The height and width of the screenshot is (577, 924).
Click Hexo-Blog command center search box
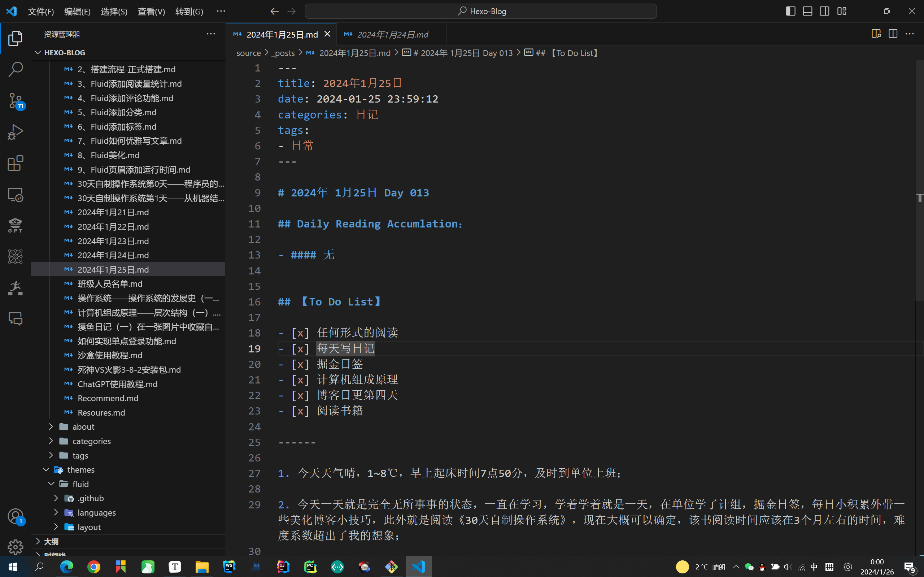click(480, 12)
